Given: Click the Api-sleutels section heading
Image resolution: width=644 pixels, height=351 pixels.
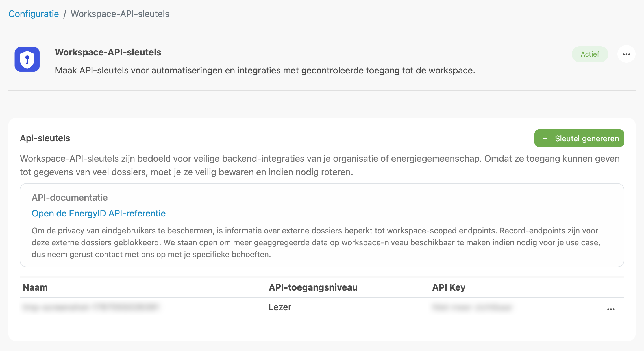Looking at the screenshot, I should tap(45, 138).
